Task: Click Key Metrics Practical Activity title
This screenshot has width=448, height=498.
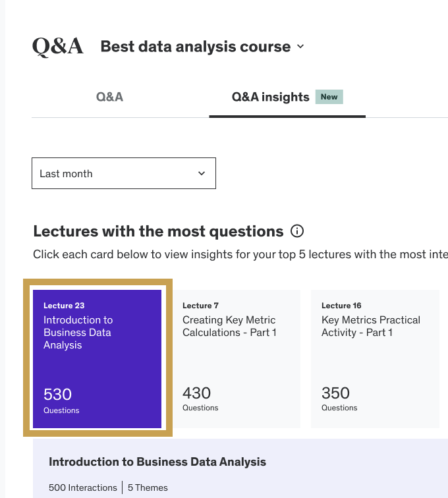Action: (x=371, y=326)
